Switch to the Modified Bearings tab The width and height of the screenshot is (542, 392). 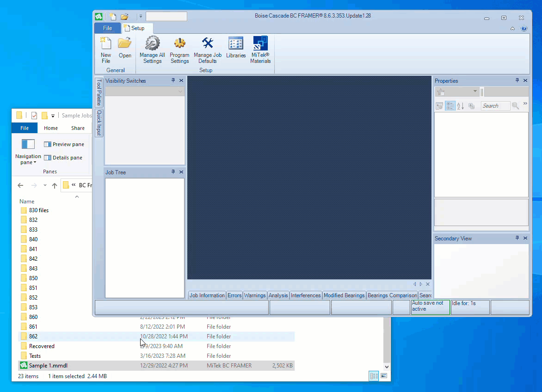tap(344, 295)
